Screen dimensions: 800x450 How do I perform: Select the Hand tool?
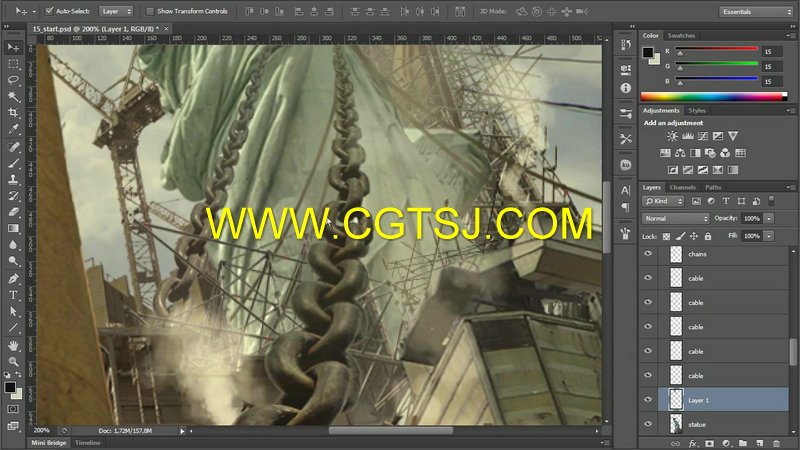point(13,346)
